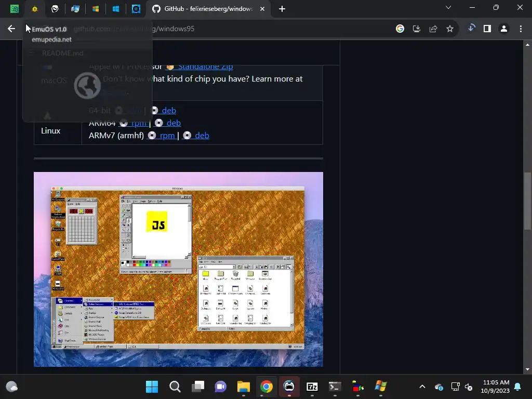The width and height of the screenshot is (532, 399).
Task: Bookmark this page with the star icon
Action: 450,29
